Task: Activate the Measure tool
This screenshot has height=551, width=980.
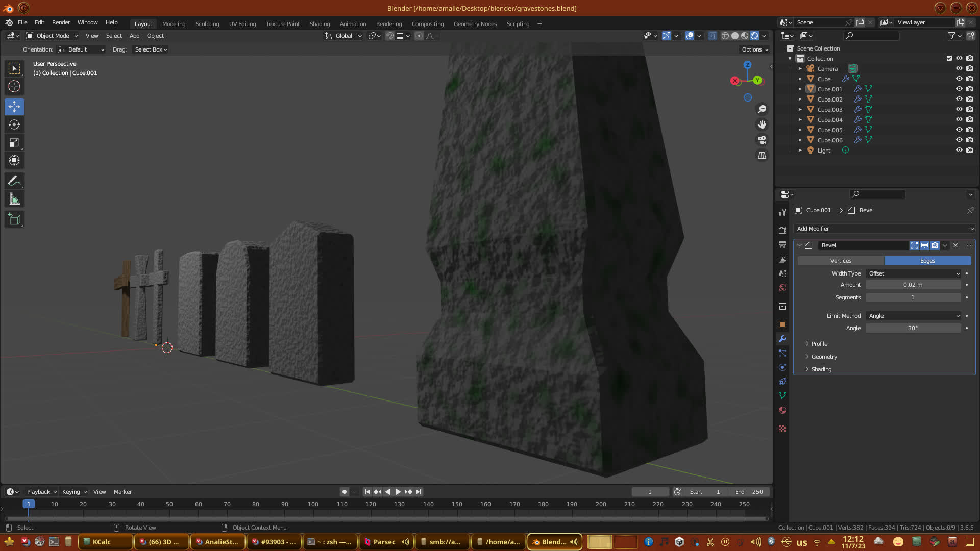Action: click(14, 199)
